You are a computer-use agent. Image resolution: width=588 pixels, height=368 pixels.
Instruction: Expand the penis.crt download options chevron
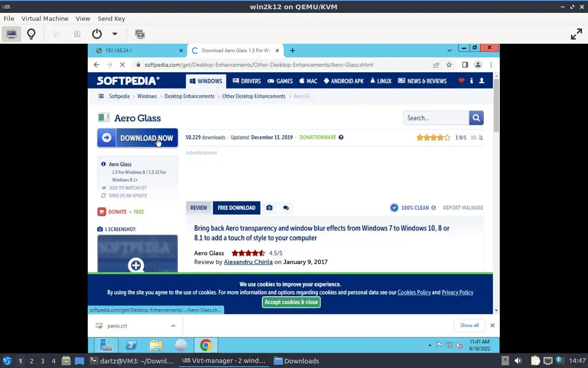point(173,326)
